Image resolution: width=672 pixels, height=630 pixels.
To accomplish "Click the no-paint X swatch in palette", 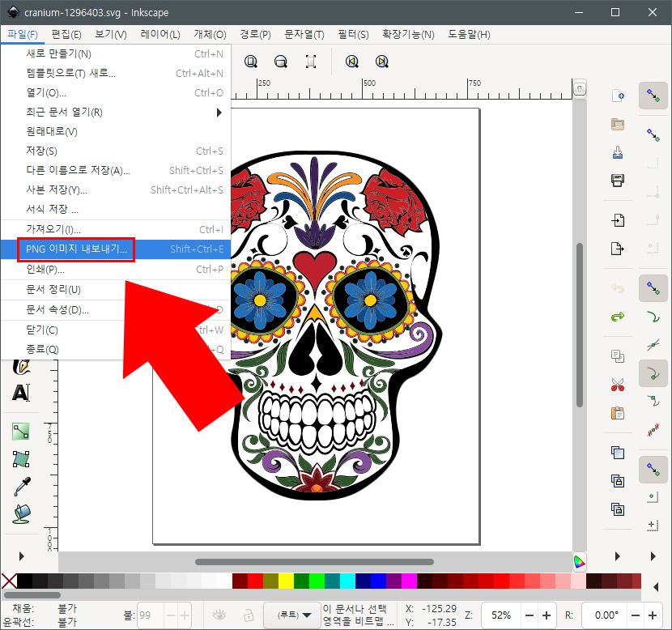I will pyautogui.click(x=9, y=581).
